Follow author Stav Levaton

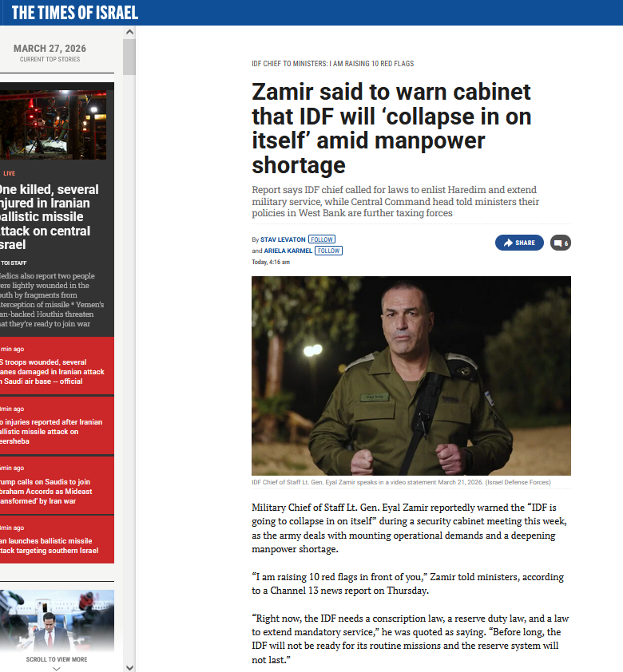click(322, 239)
